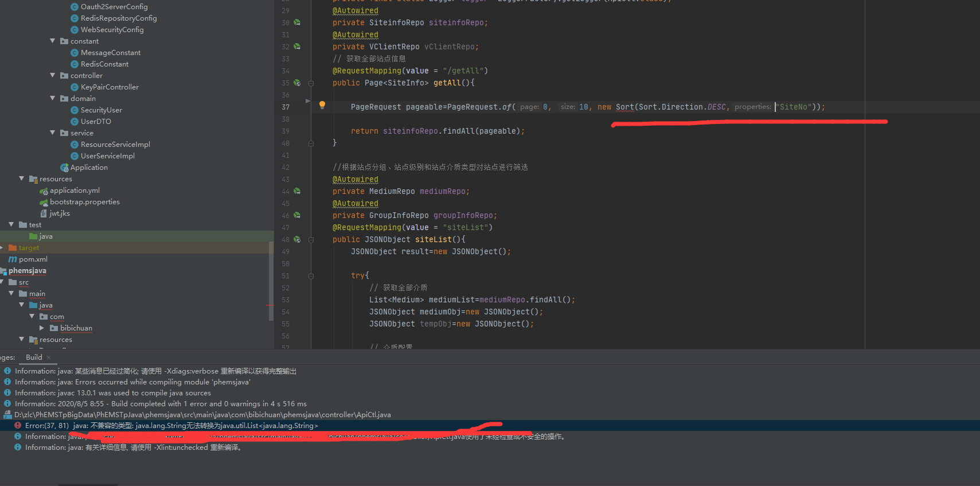Click the yellow lightbulb quick-fix icon
The width and height of the screenshot is (980, 486).
point(322,105)
